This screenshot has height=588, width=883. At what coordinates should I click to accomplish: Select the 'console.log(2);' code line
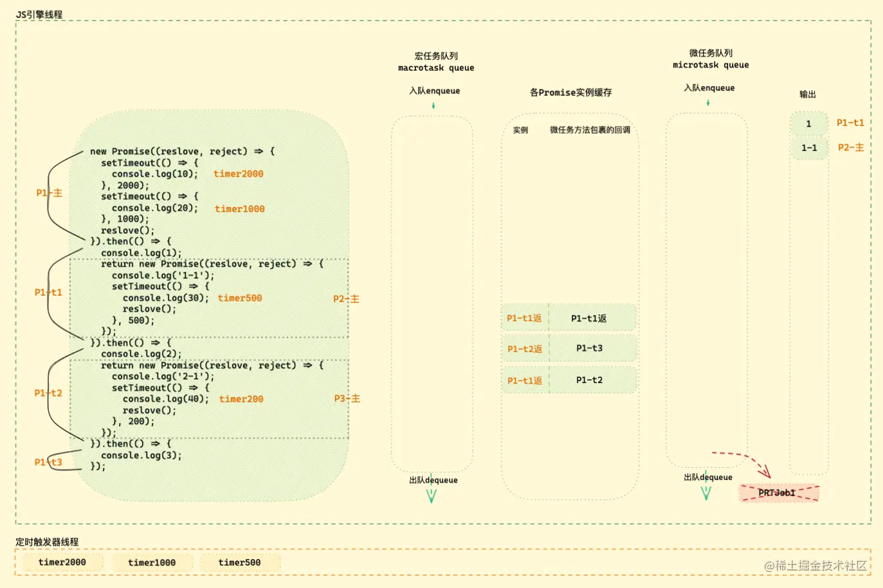(141, 354)
